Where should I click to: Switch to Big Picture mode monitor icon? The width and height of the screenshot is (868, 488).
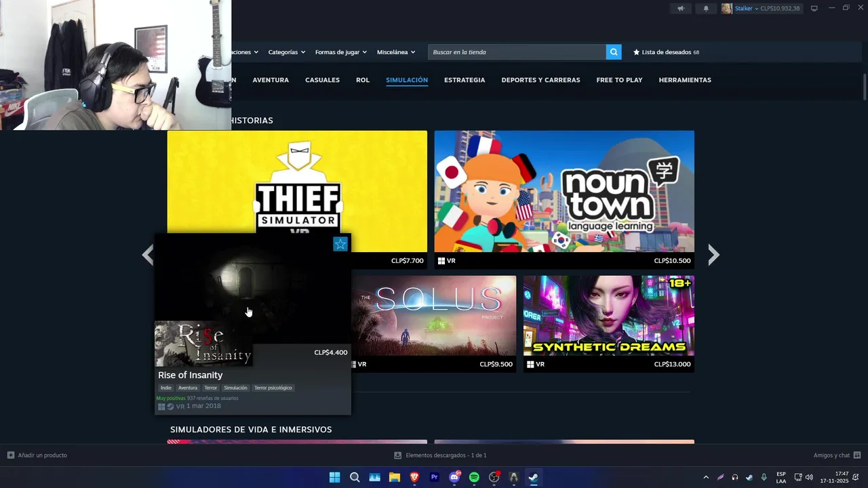coord(814,9)
